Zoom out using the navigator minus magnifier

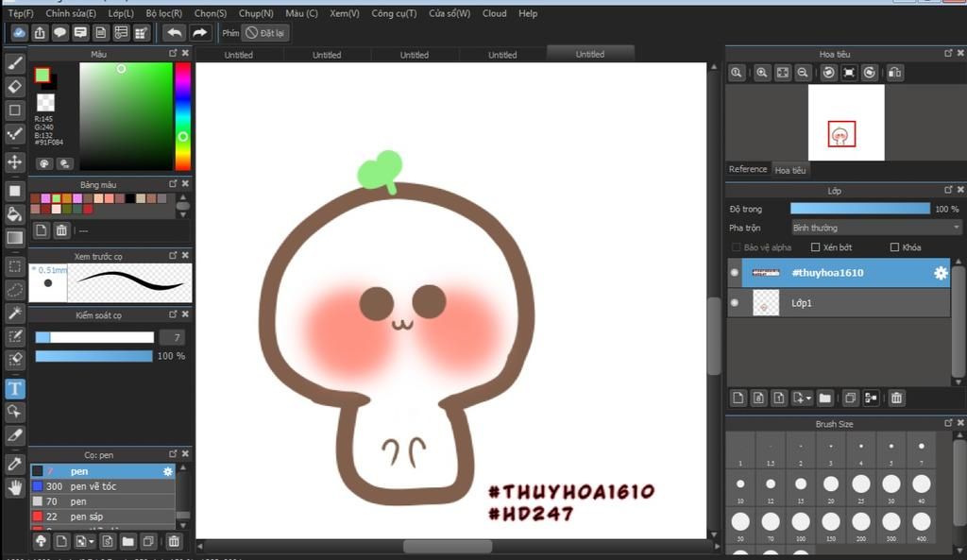(803, 73)
